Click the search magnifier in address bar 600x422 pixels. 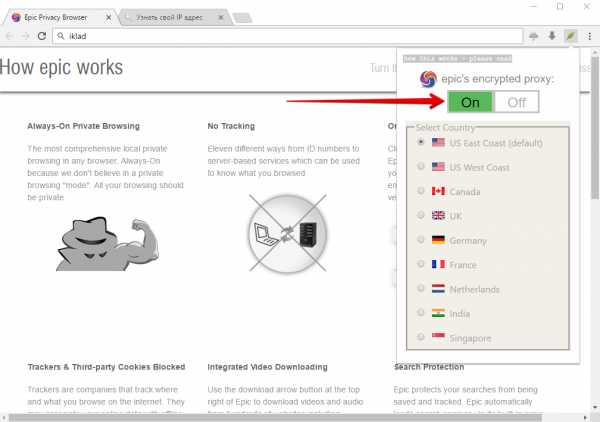61,36
